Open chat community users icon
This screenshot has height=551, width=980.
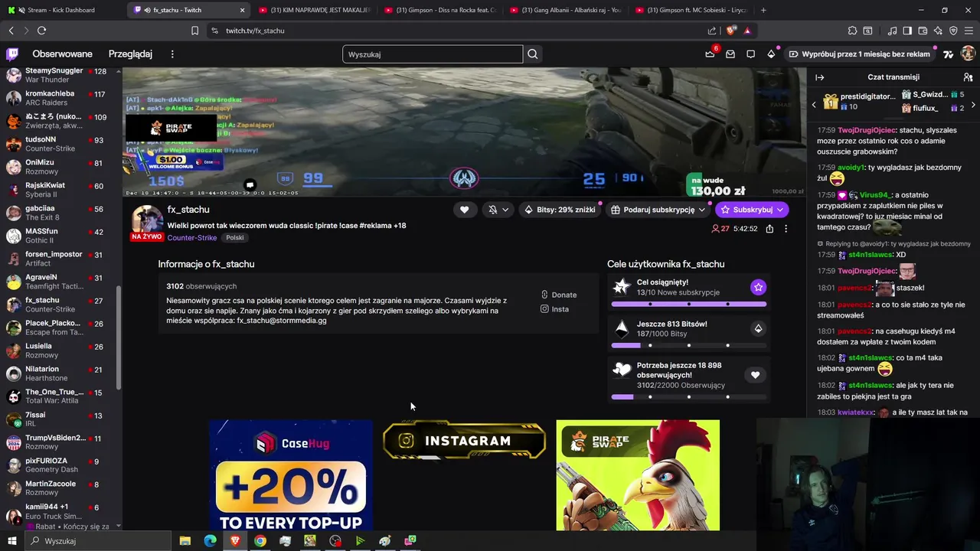968,77
